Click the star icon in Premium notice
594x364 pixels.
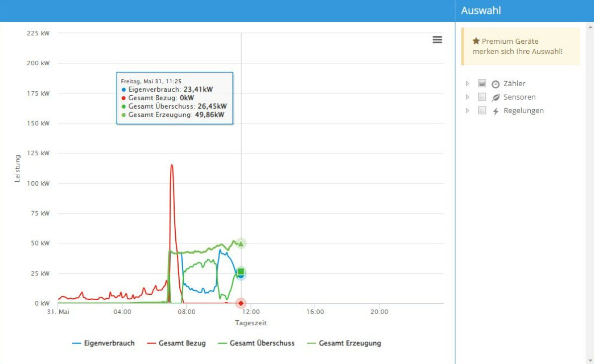click(475, 41)
